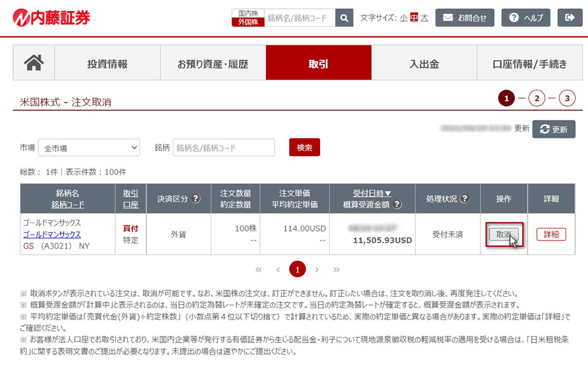Set font size to 中
Image resolution: width=588 pixels, height=377 pixels.
pos(414,18)
